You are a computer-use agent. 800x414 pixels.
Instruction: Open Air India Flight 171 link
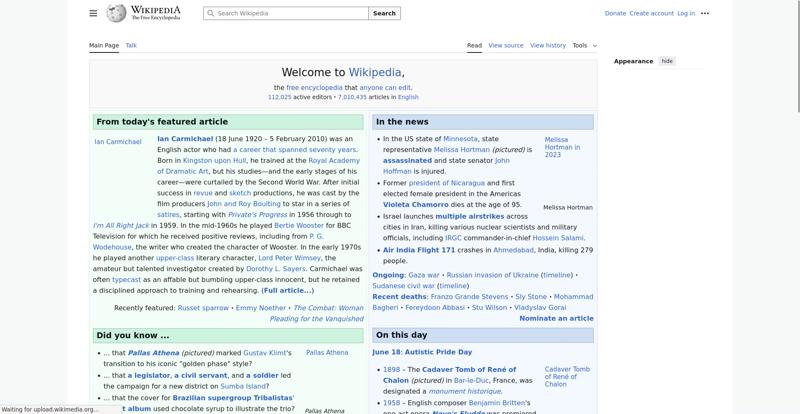[419, 250]
